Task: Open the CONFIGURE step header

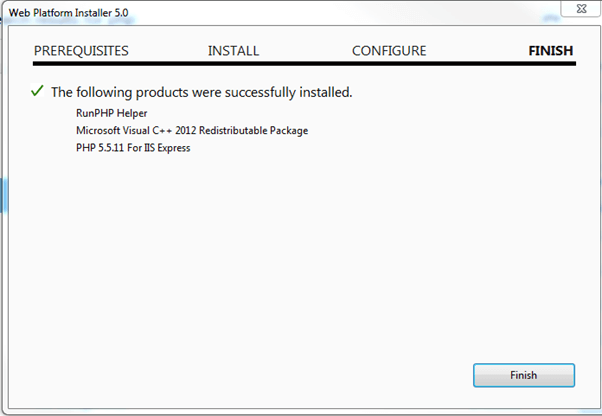Action: click(389, 51)
